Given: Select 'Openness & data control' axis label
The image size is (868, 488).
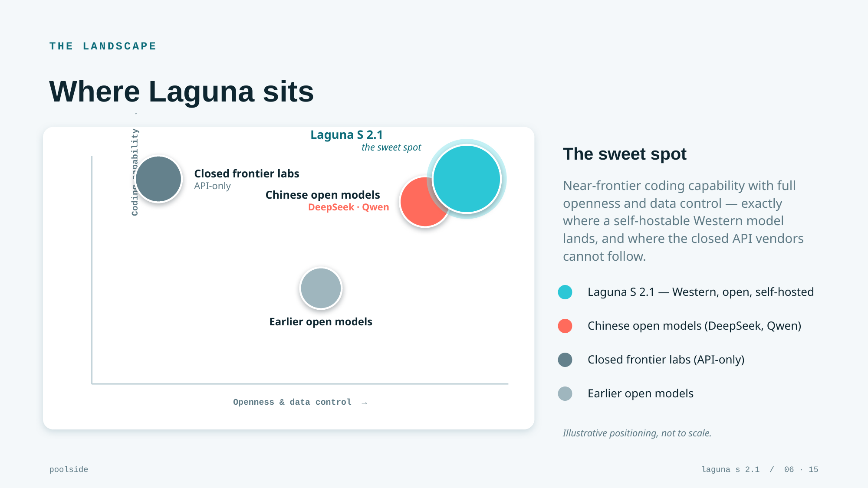Looking at the screenshot, I should (x=292, y=402).
